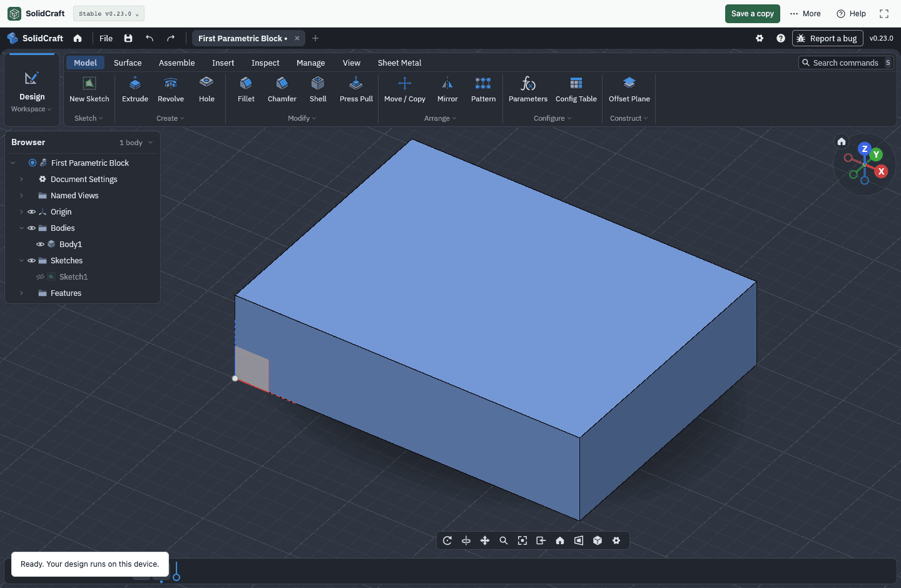Open the Design Workspace selector
This screenshot has width=901, height=588.
click(31, 89)
